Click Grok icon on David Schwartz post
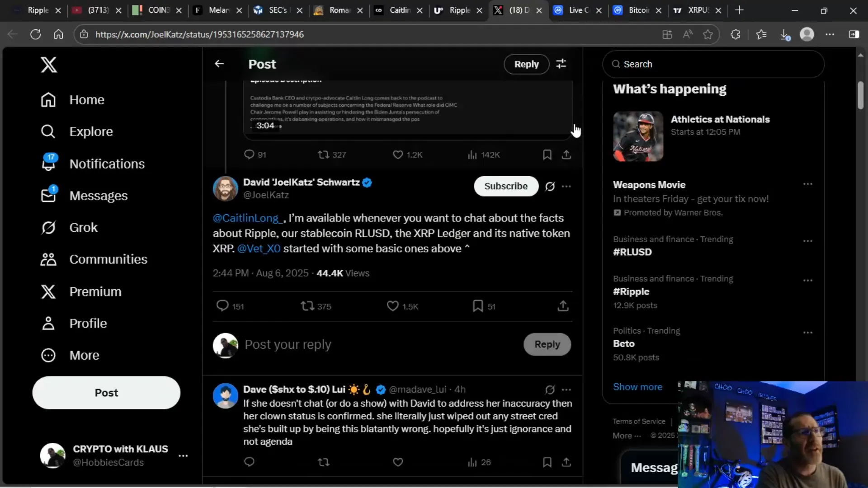The width and height of the screenshot is (868, 488). pos(550,186)
